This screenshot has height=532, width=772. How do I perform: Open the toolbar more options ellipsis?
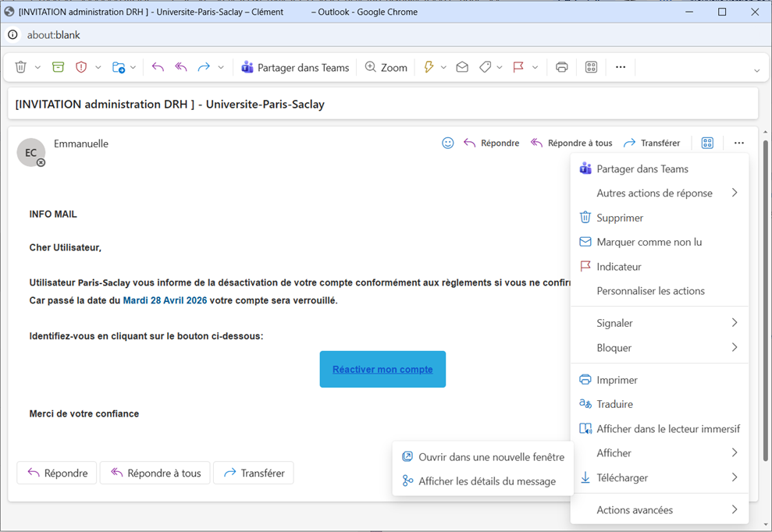[621, 67]
